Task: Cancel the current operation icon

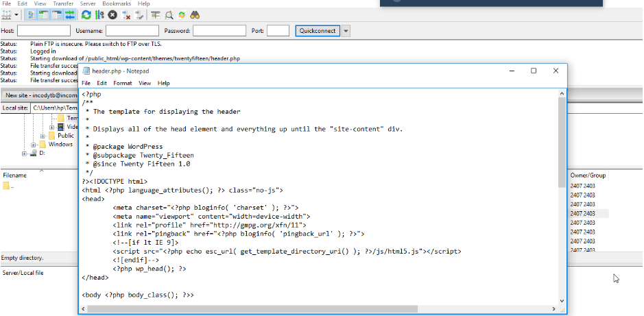Action: click(112, 15)
